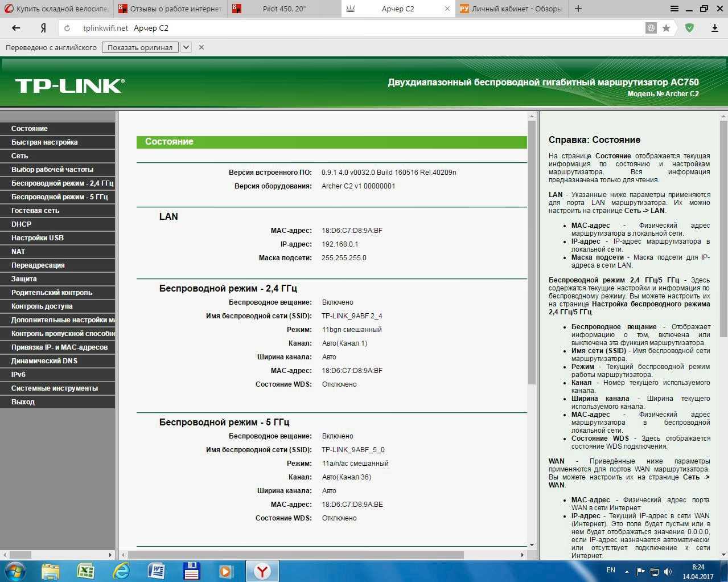Screen dimensions: 728x582
Task: Open Yandex home via the Я icon
Action: pos(43,28)
